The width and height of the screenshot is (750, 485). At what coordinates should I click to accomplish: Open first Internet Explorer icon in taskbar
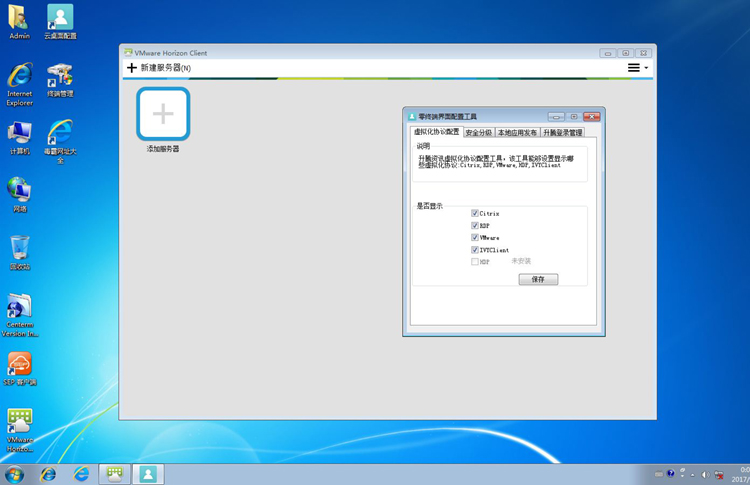tap(48, 474)
